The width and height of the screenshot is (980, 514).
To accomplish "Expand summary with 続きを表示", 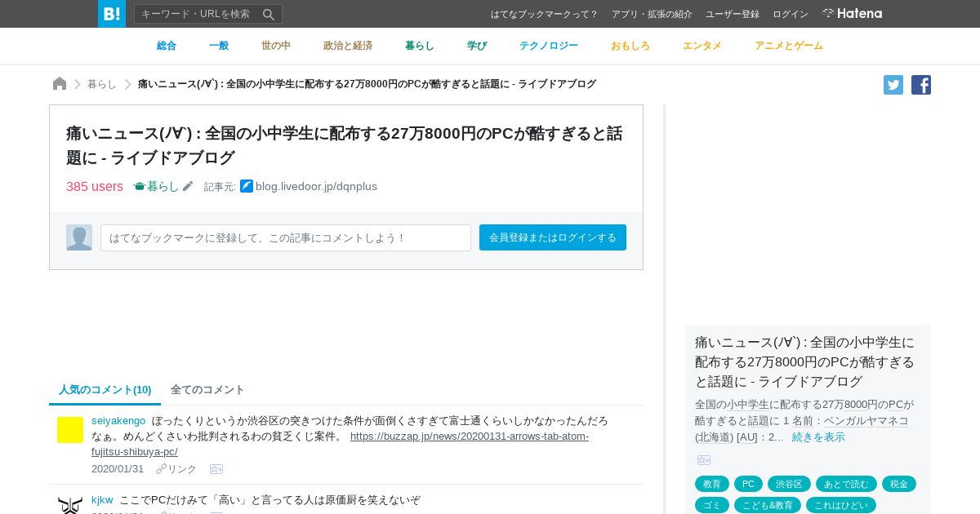I will [818, 437].
